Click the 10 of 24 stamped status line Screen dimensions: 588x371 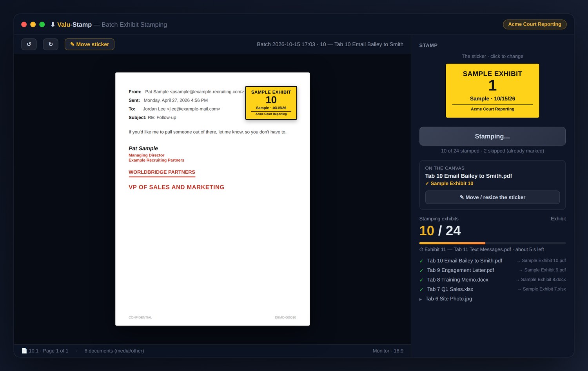492,151
